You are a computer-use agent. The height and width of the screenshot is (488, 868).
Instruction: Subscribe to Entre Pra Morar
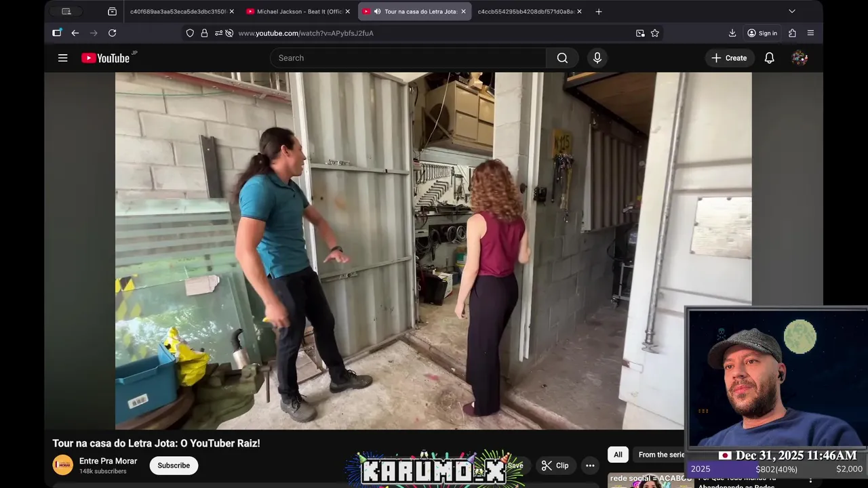174,466
